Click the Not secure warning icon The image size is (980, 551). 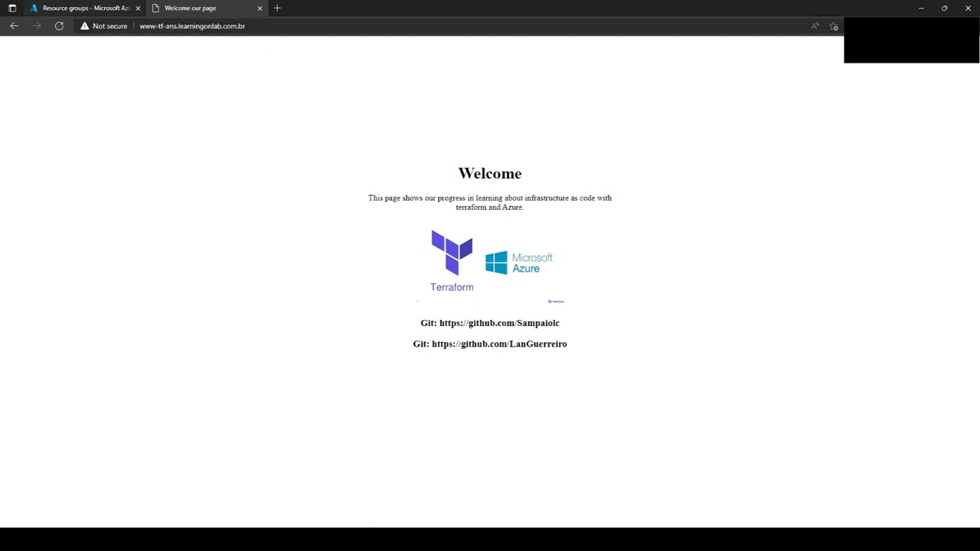85,26
